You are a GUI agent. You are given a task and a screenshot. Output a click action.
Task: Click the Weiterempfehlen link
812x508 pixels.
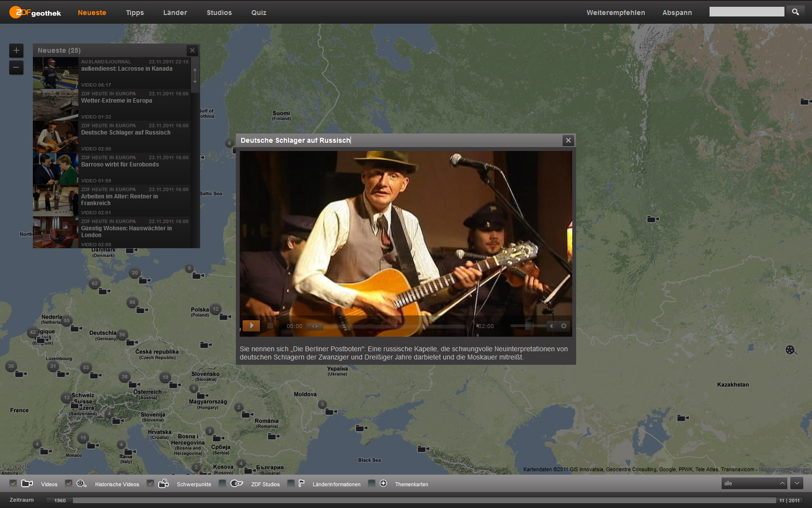pyautogui.click(x=616, y=13)
